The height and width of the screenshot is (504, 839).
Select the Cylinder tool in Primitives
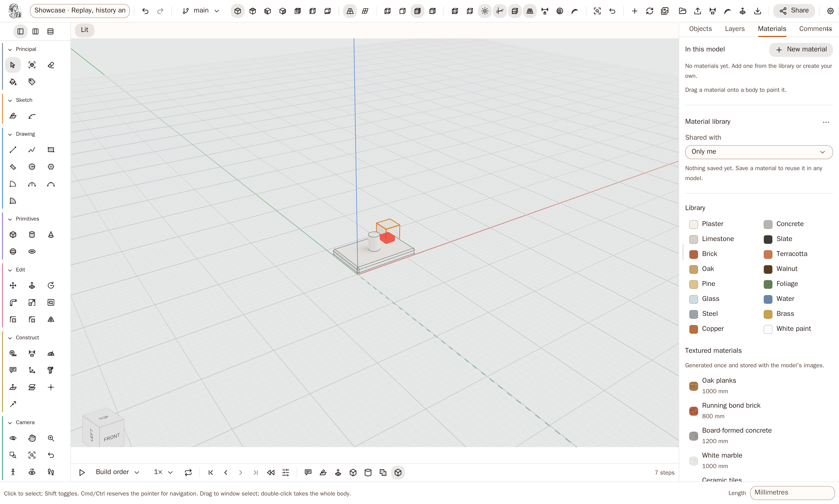click(x=32, y=235)
